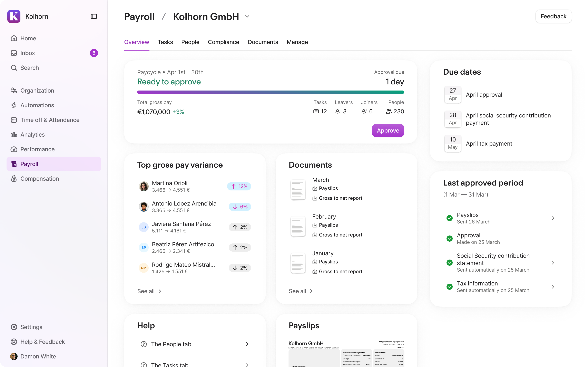This screenshot has width=588, height=367.
Task: Open Compensation money bag icon
Action: pos(14,179)
